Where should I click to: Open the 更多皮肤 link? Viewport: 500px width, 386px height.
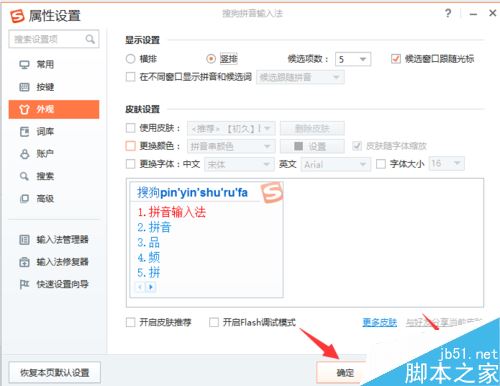point(380,322)
